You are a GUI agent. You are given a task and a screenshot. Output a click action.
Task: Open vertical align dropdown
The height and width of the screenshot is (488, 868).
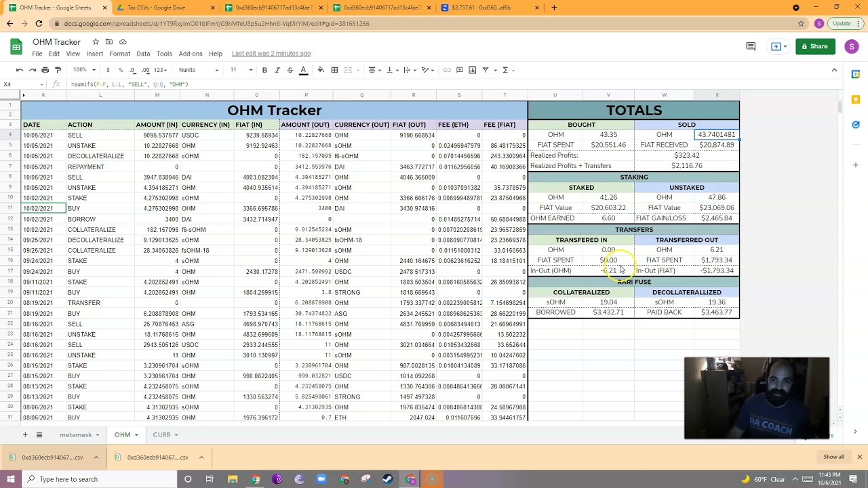[392, 70]
